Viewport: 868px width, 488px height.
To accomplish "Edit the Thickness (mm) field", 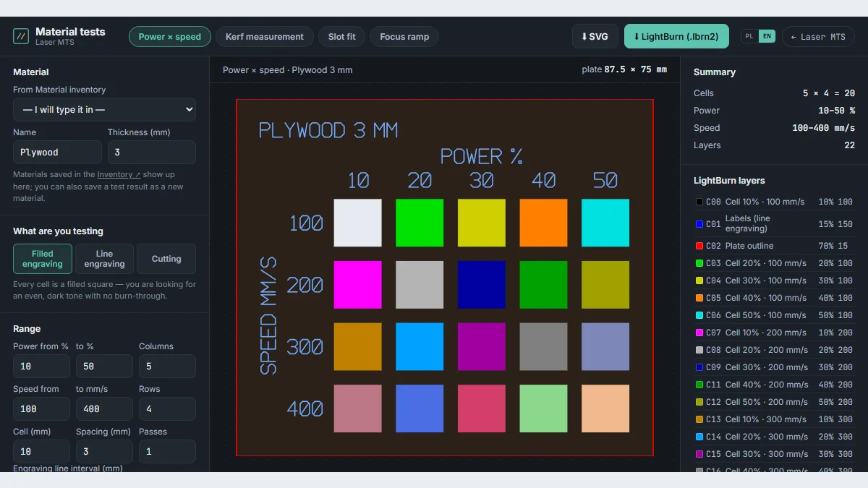I will (x=152, y=152).
